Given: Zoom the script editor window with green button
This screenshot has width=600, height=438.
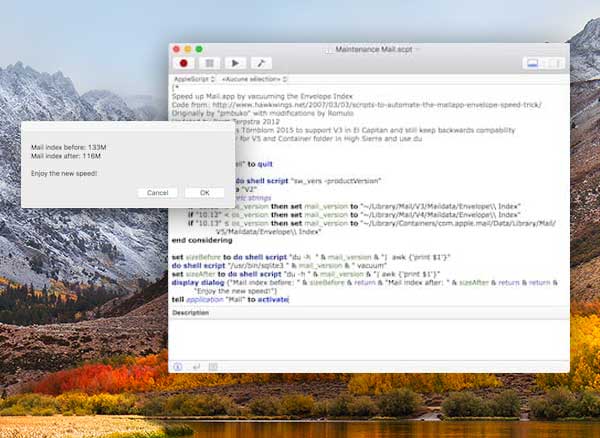Looking at the screenshot, I should (x=199, y=49).
